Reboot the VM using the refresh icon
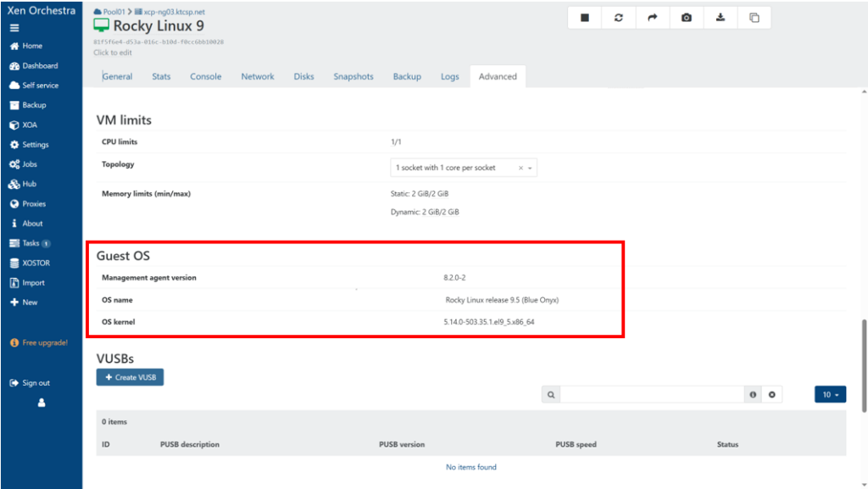868x489 pixels. [x=619, y=18]
